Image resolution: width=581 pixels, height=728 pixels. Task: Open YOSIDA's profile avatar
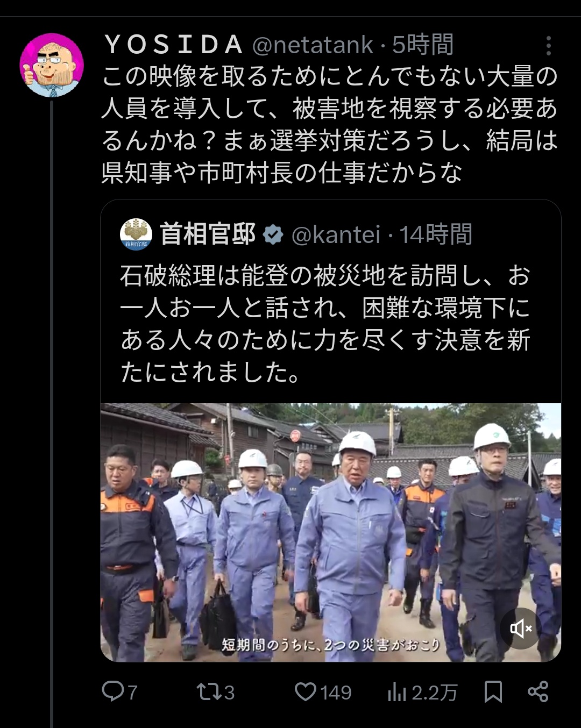52,65
